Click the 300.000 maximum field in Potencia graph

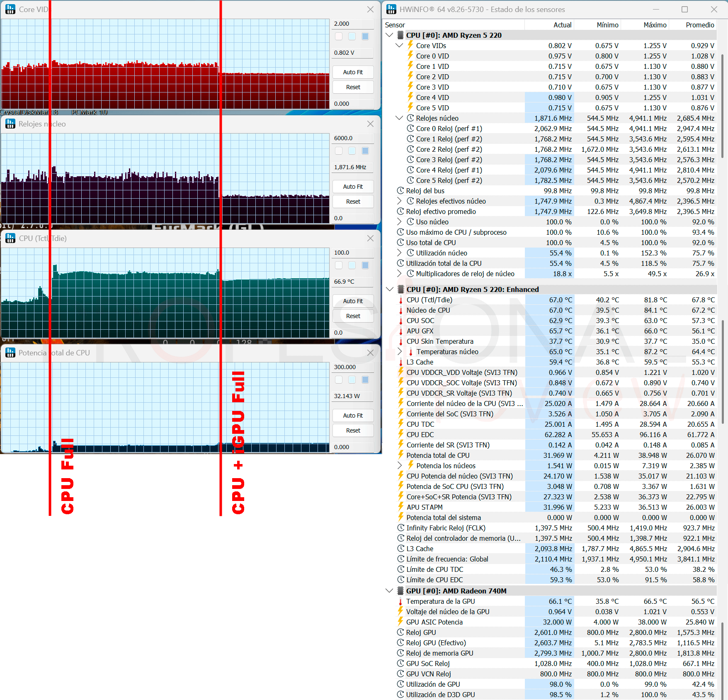coord(353,367)
